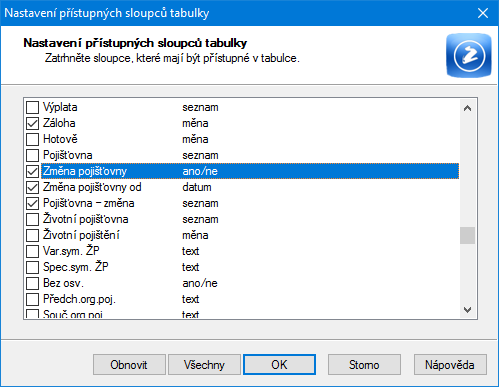This screenshot has height=387, width=499.
Task: Select all columns with Všechny button
Action: [204, 365]
